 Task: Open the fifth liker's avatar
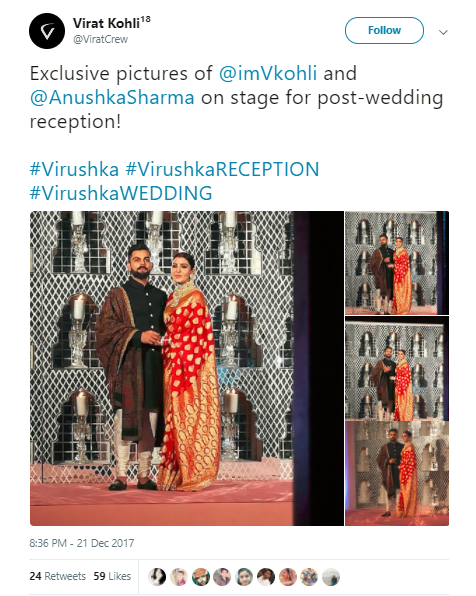[x=244, y=577]
